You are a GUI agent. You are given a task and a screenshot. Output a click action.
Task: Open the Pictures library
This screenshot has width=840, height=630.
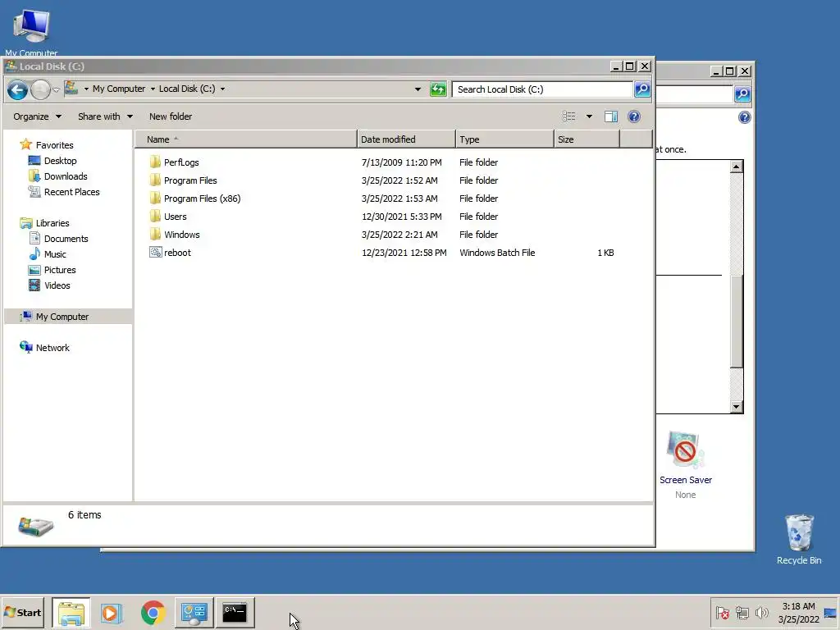click(x=52, y=270)
